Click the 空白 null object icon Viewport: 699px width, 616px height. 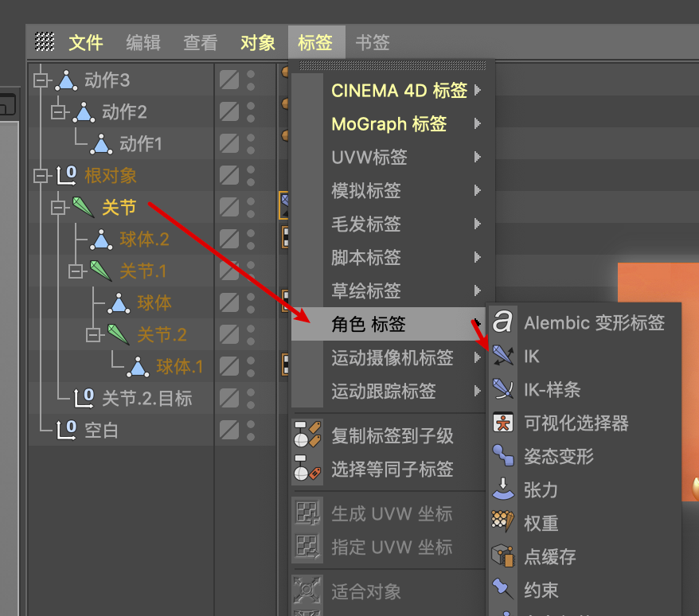[x=66, y=430]
